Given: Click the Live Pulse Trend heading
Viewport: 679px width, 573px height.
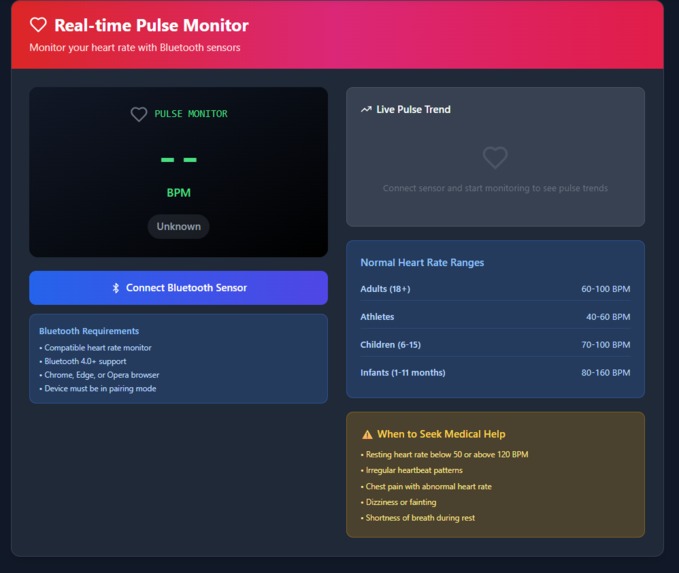Looking at the screenshot, I should click(x=413, y=110).
